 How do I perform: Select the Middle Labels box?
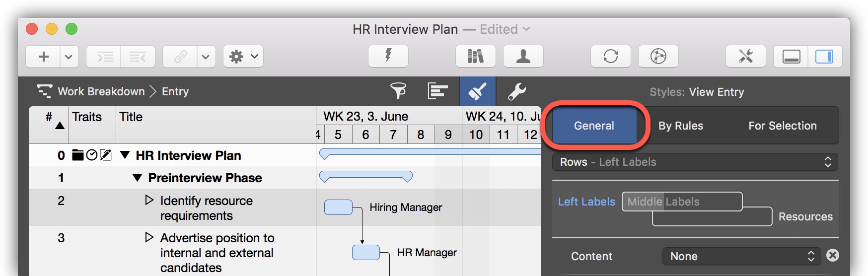coord(682,202)
